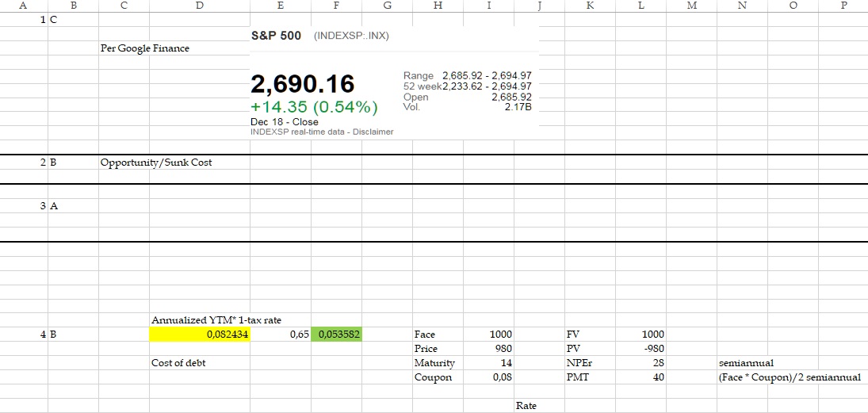Viewport: 868px width, 413px height.
Task: Click column L header
Action: click(x=640, y=6)
